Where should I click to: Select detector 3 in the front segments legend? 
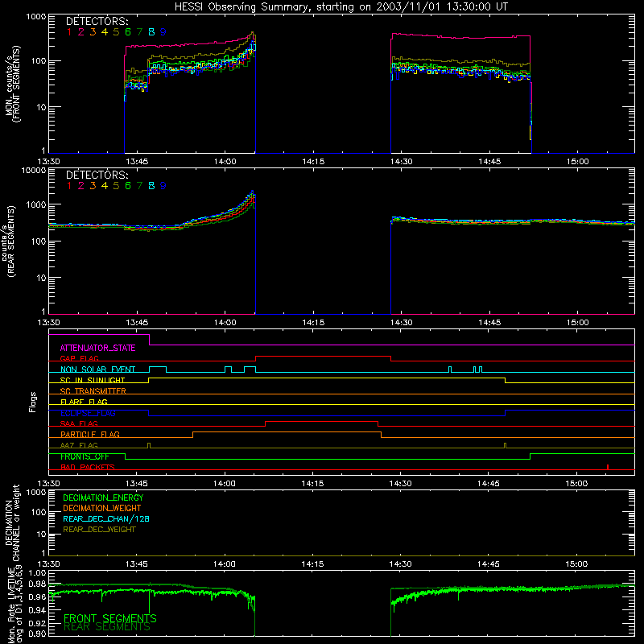tap(93, 32)
